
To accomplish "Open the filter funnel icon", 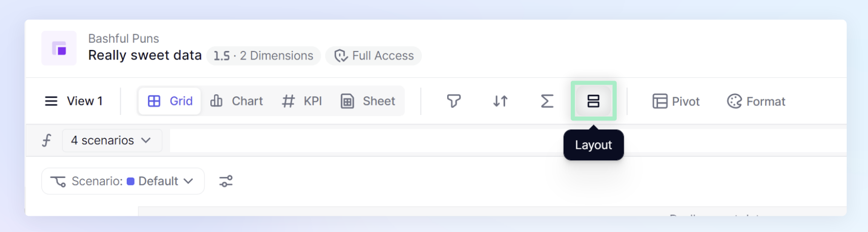I will tap(454, 101).
